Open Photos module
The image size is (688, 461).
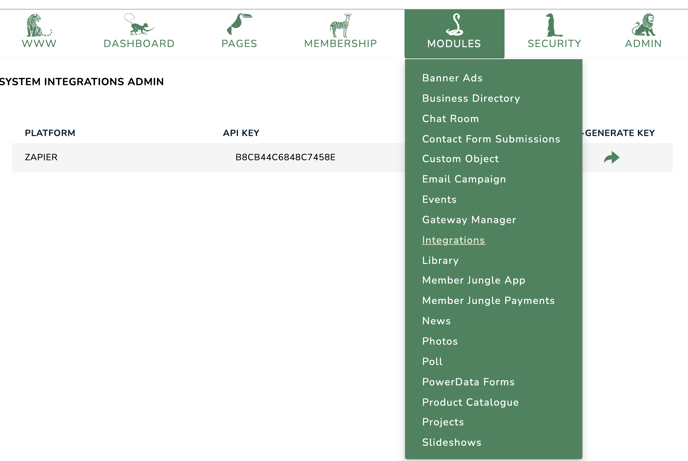tap(440, 341)
